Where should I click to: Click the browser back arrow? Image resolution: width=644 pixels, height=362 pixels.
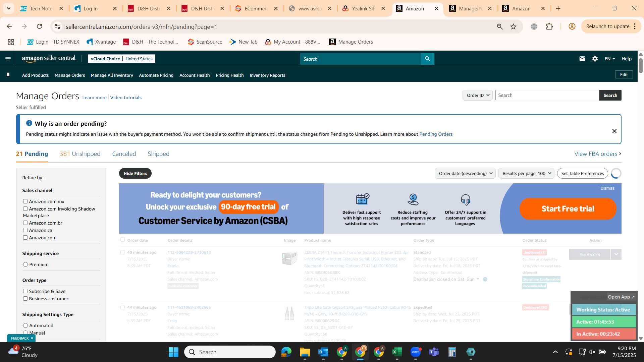tap(9, 26)
